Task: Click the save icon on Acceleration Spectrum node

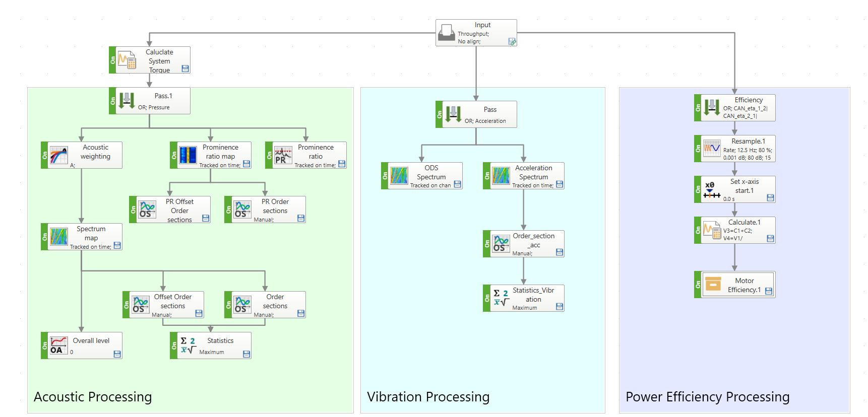Action: [x=559, y=184]
